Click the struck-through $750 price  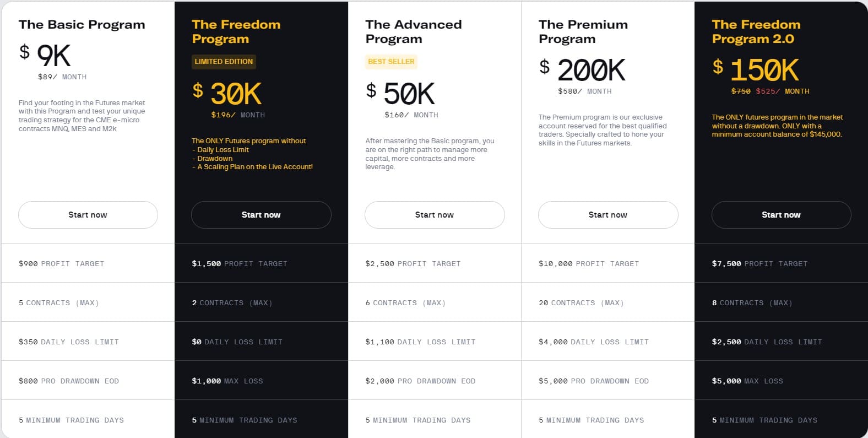coord(741,91)
